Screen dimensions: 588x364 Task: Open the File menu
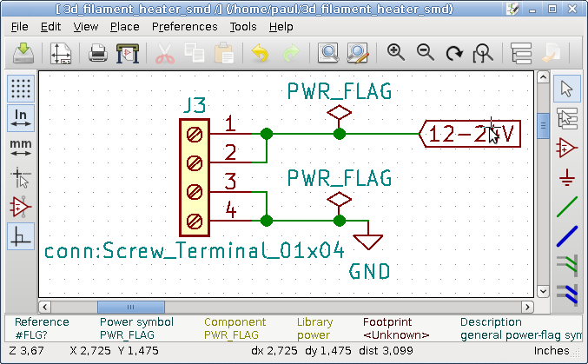click(19, 27)
